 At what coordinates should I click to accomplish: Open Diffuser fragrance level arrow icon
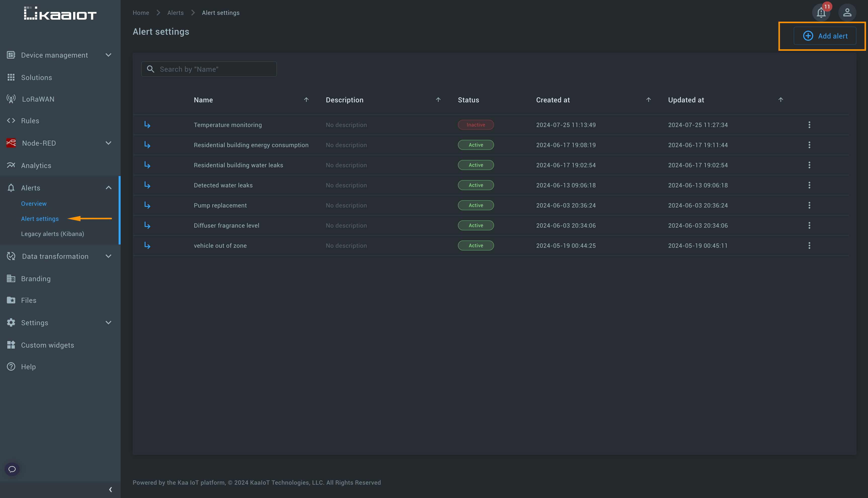[147, 226]
